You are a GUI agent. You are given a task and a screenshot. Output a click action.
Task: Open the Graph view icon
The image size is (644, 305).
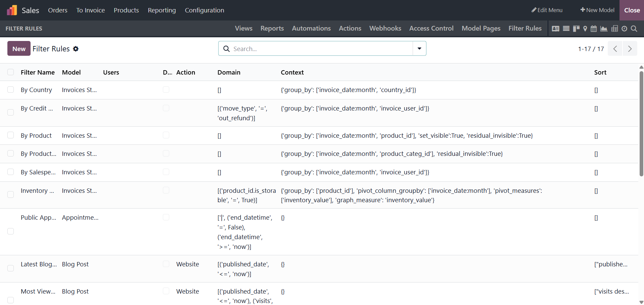point(604,29)
